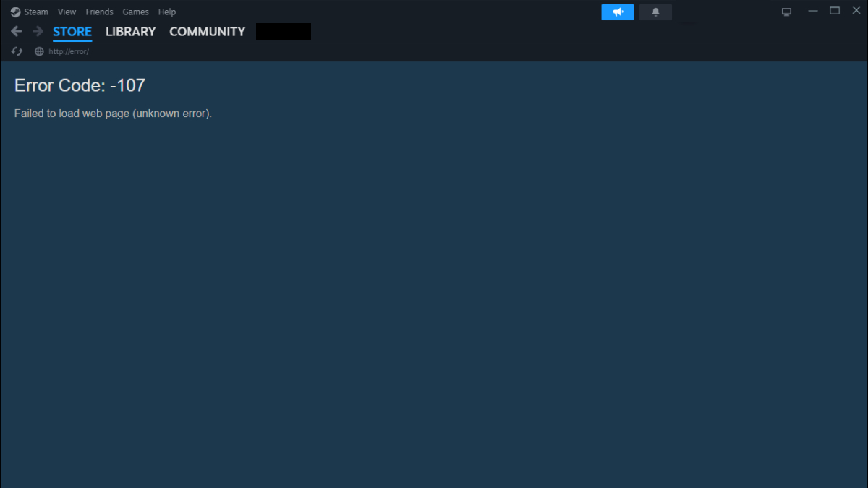Minimize the Steam window

tap(813, 10)
